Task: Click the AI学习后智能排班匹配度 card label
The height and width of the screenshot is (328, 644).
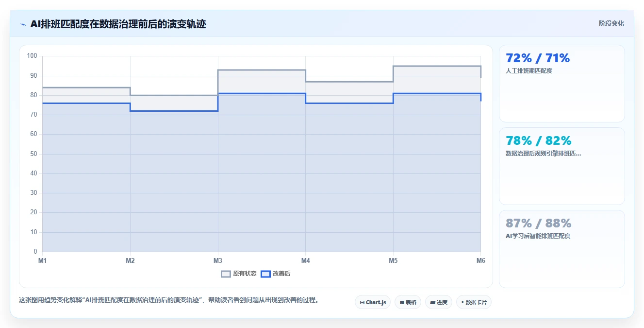Action: (x=538, y=236)
